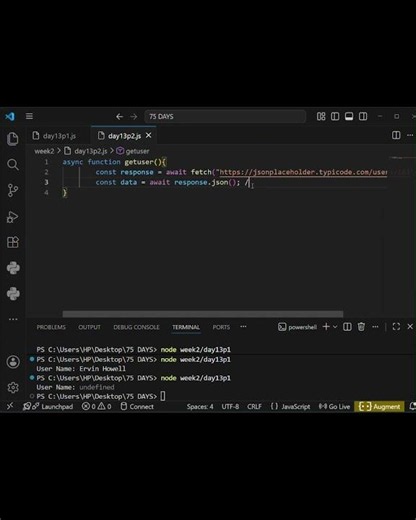Go forward with the right arrow
The width and height of the screenshot is (416, 520).
[134, 116]
